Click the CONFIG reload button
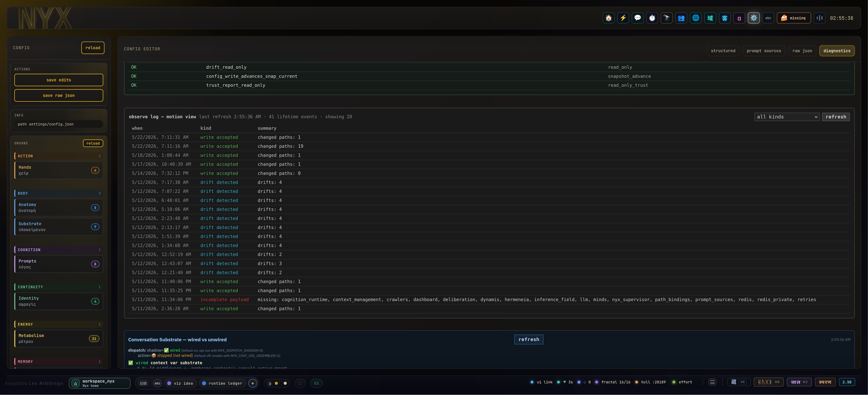The height and width of the screenshot is (395, 868). tap(93, 48)
